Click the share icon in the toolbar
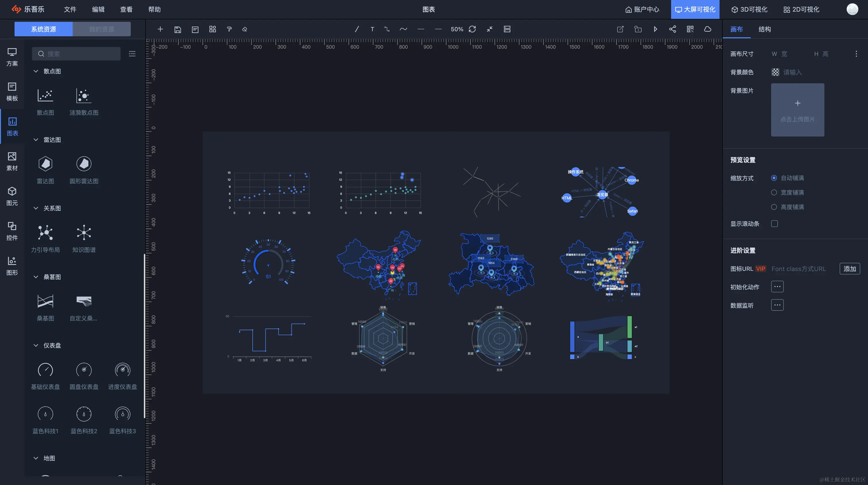Image resolution: width=868 pixels, height=485 pixels. [673, 29]
